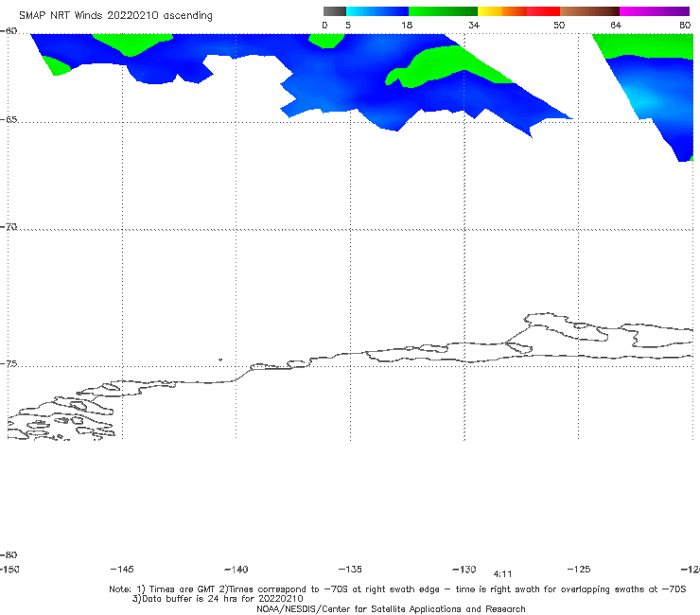Click the small island dot near -140, -75

[x=220, y=360]
